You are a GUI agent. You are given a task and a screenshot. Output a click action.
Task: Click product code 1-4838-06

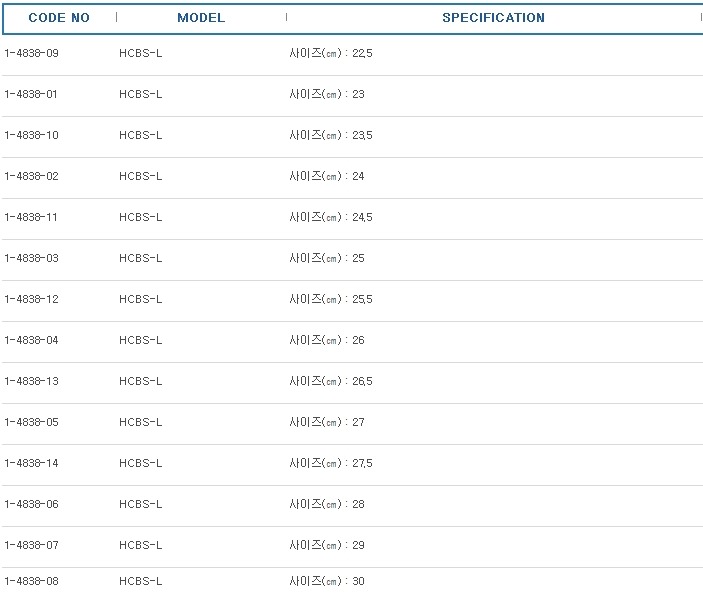coord(32,504)
